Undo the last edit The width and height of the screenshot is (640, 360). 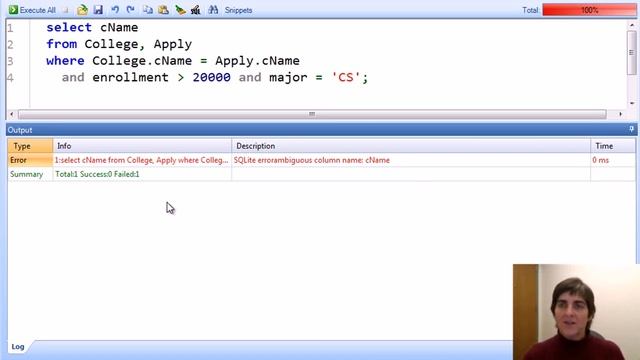coord(115,10)
